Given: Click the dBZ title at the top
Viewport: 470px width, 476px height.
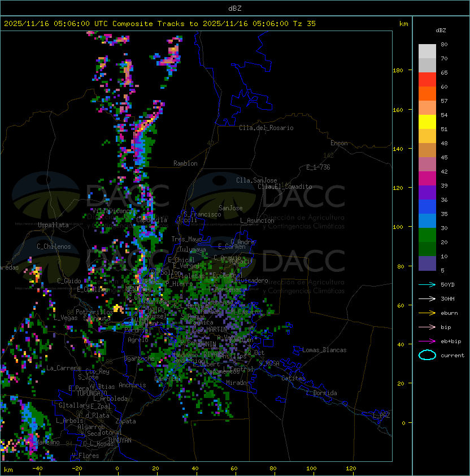Looking at the screenshot, I should coord(235,8).
